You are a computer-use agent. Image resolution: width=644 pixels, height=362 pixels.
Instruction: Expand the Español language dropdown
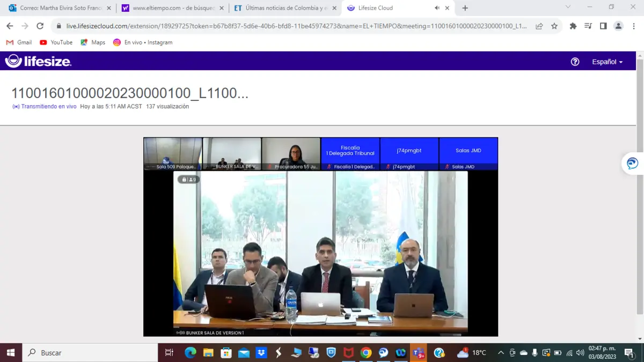coord(607,62)
